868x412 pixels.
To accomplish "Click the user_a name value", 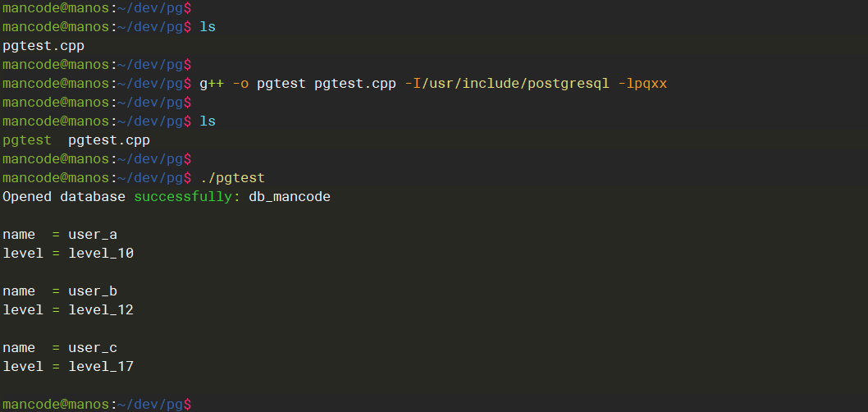I will pos(92,235).
